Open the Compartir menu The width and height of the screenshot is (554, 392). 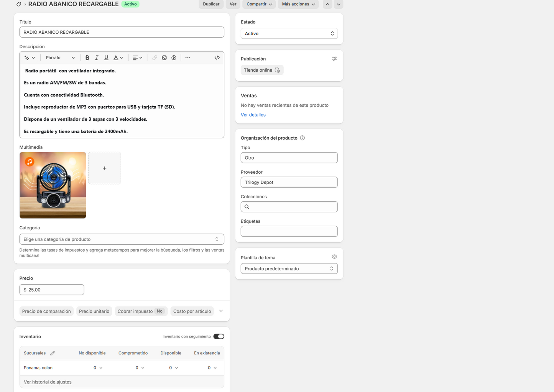259,4
